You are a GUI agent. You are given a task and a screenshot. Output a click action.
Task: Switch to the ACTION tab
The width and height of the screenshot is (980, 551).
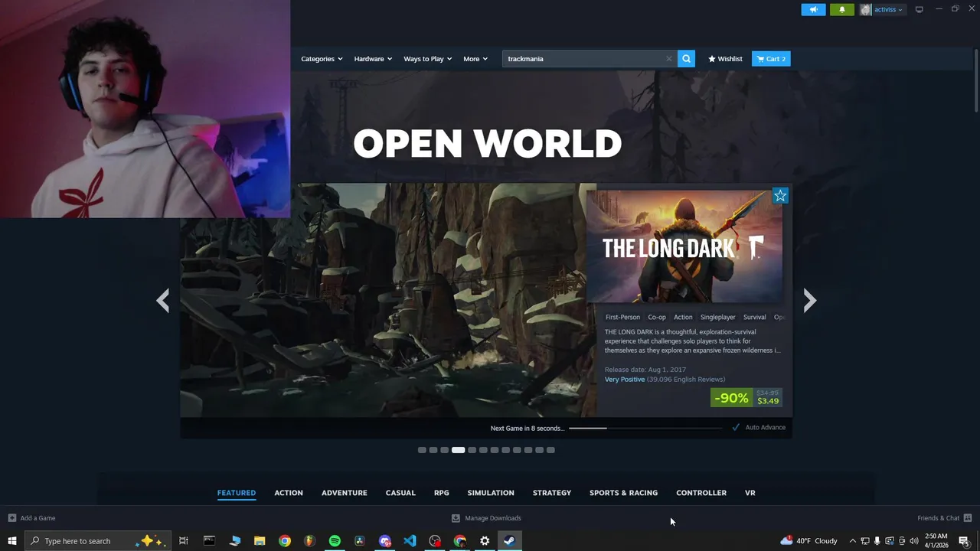click(289, 493)
